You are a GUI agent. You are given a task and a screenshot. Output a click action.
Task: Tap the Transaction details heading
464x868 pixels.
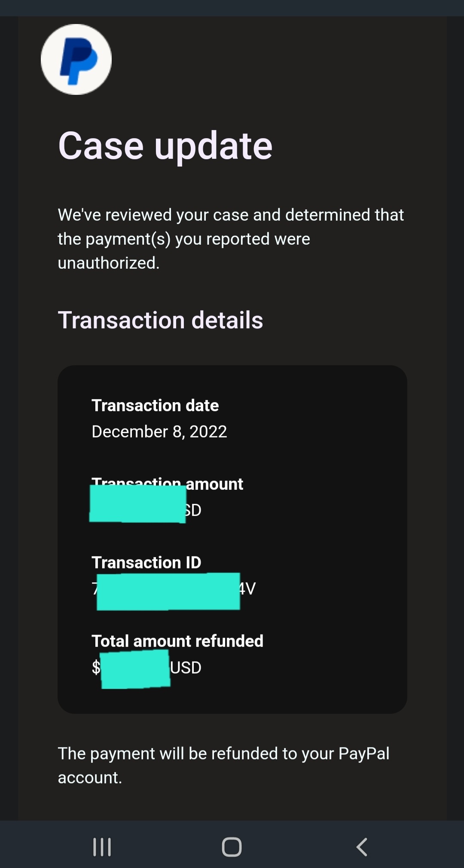point(160,320)
